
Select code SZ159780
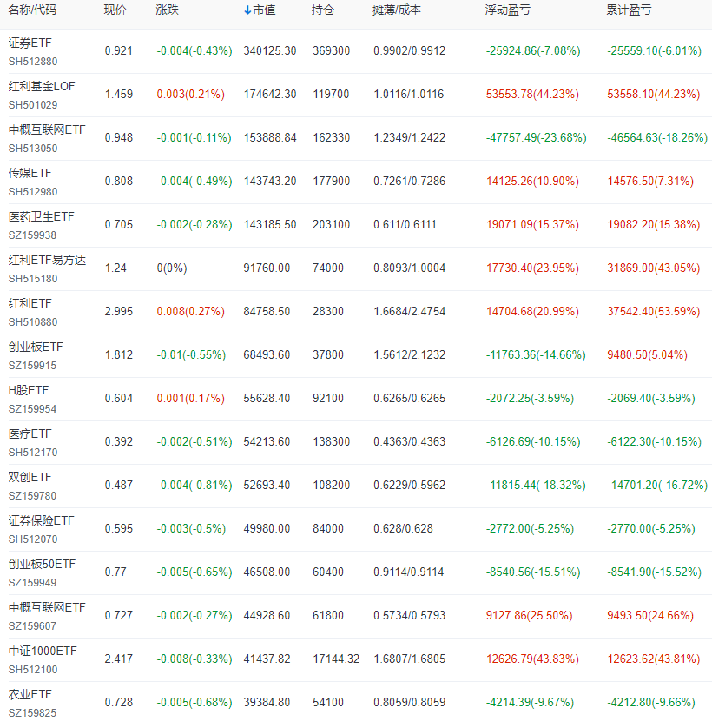point(32,496)
